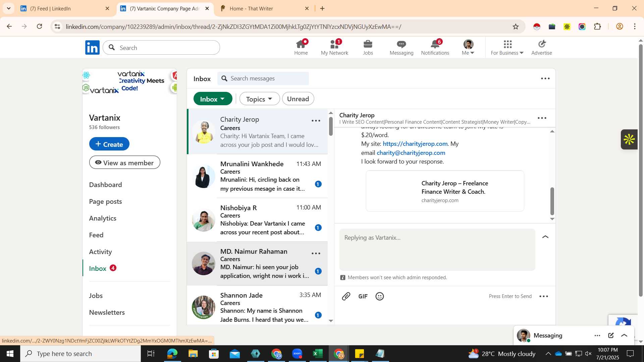Open Zoom from the taskbar
Image resolution: width=644 pixels, height=362 pixels.
297,354
